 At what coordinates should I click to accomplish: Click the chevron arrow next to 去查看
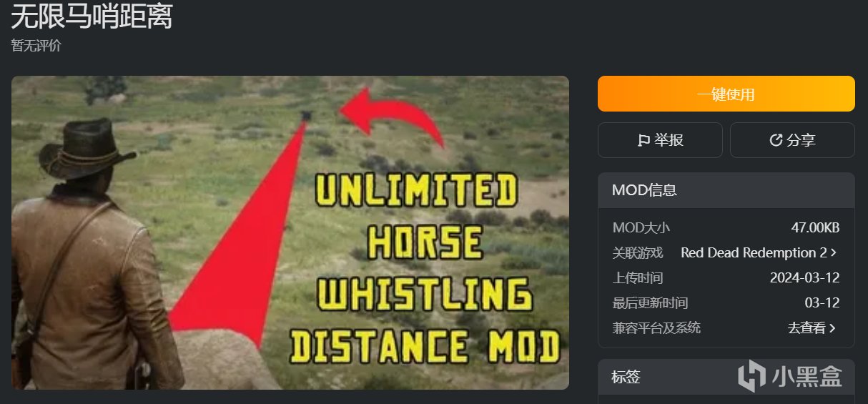tap(833, 328)
